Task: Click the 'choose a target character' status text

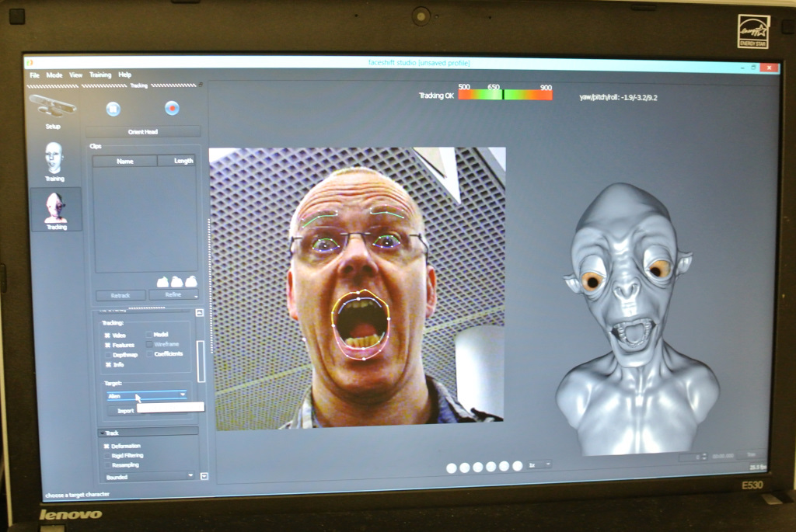Action: pyautogui.click(x=77, y=495)
